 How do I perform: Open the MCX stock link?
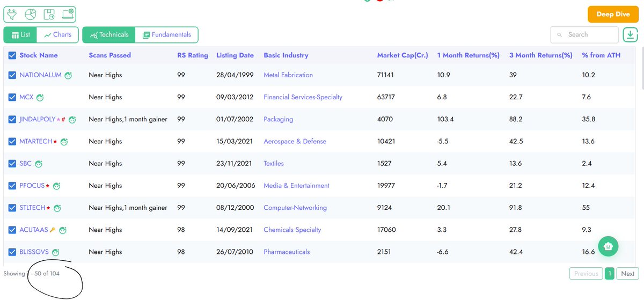pos(26,97)
